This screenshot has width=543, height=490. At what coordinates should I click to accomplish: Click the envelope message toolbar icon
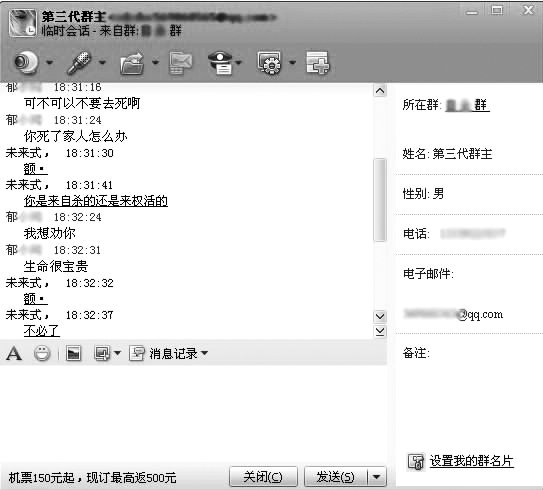[x=180, y=63]
